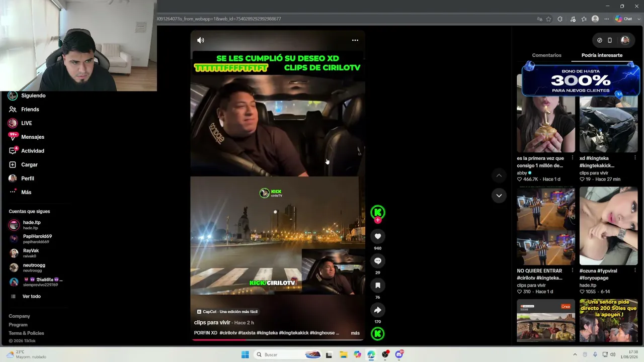Open the birthday cupcake video thumbnail
644x362 pixels.
click(x=546, y=124)
